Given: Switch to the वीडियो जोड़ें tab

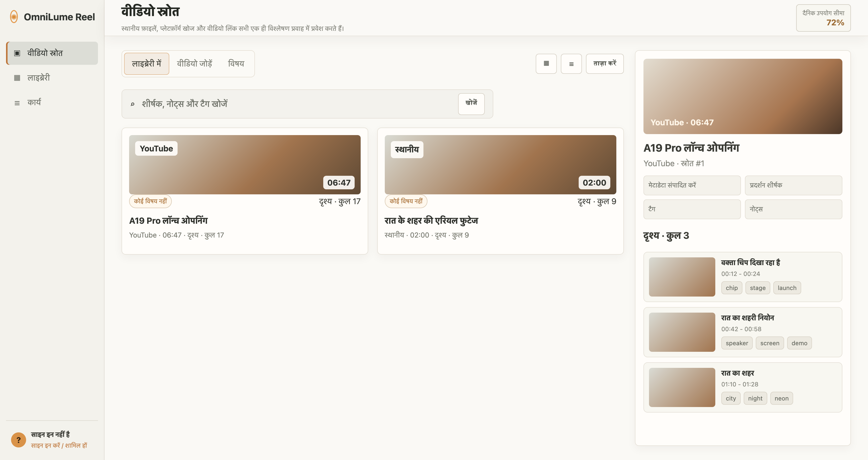Looking at the screenshot, I should (x=194, y=64).
